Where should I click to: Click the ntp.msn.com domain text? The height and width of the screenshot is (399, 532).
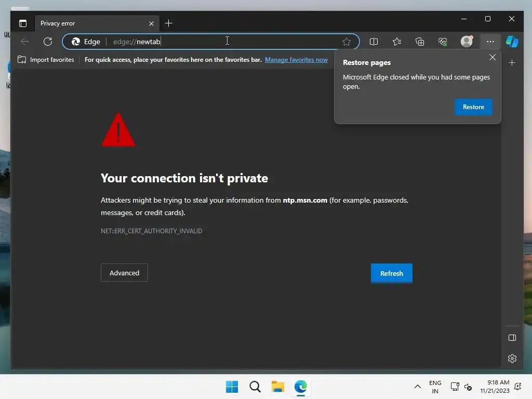305,200
